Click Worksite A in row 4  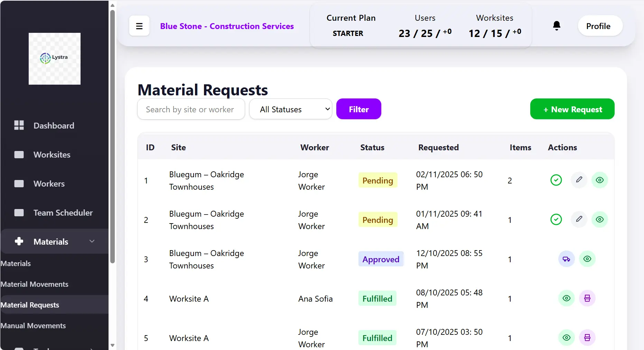pyautogui.click(x=189, y=299)
